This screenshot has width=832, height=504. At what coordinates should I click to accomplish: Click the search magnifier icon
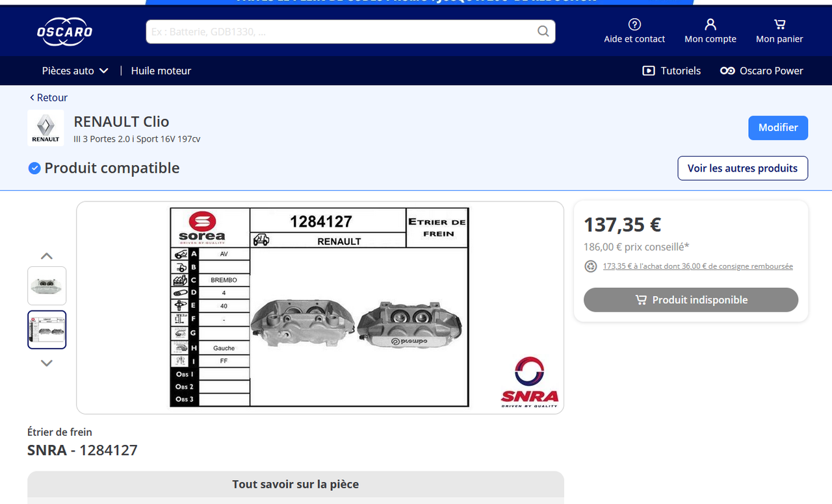(x=543, y=31)
